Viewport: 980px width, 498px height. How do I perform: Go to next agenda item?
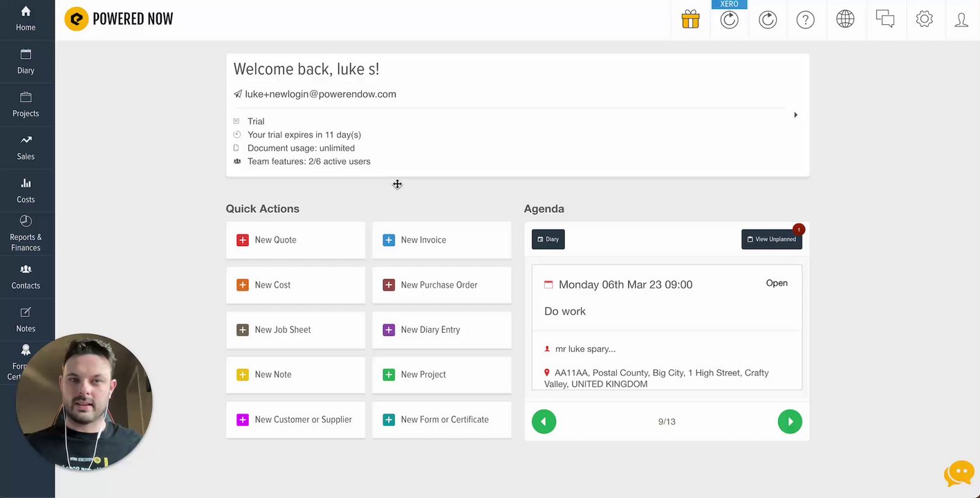[790, 421]
